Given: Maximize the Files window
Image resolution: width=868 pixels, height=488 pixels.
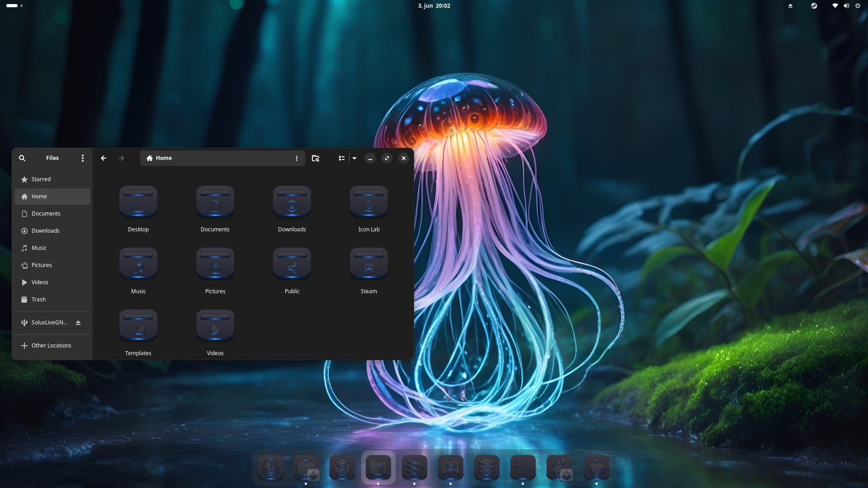Looking at the screenshot, I should [x=387, y=158].
